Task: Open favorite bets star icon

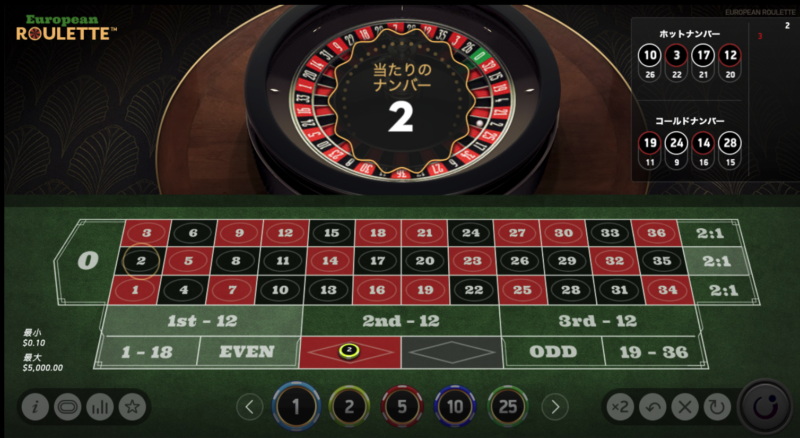Action: pos(132,406)
